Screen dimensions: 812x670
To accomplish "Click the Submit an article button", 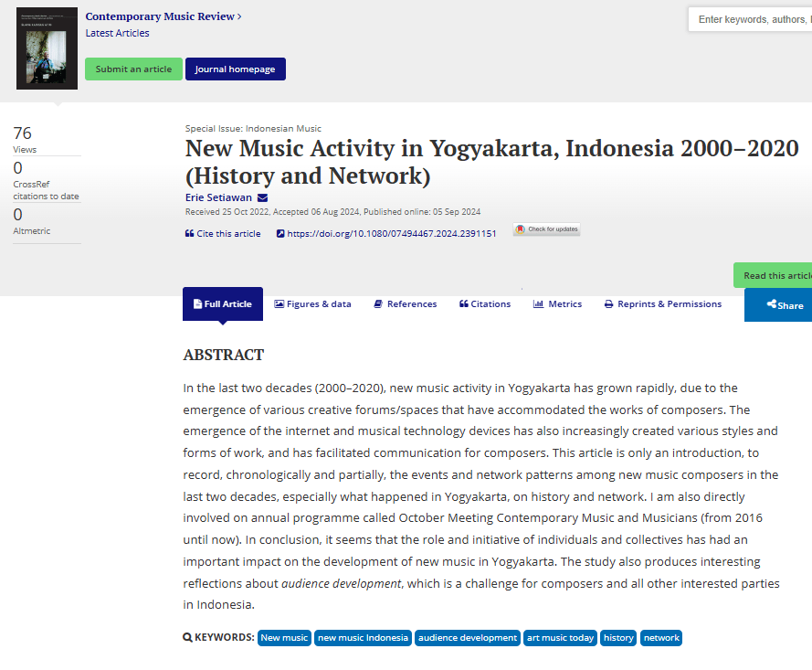I will pyautogui.click(x=133, y=69).
